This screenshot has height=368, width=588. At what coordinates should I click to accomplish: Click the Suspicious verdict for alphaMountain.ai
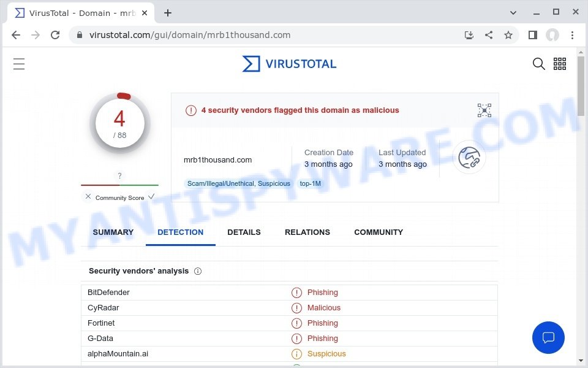326,354
